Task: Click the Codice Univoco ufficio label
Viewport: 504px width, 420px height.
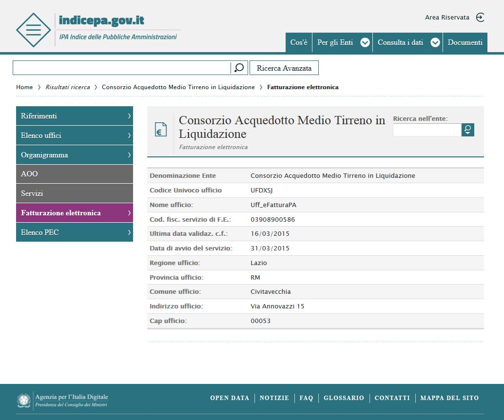Action: 186,190
